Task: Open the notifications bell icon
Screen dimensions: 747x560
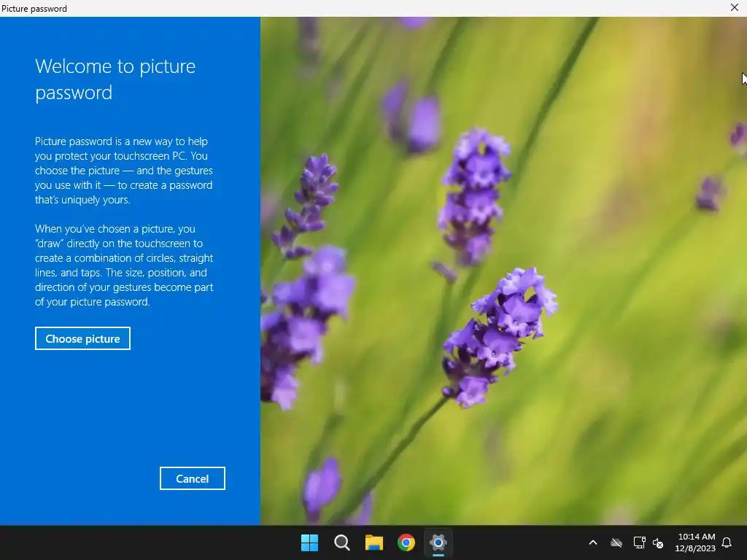Action: [x=727, y=542]
